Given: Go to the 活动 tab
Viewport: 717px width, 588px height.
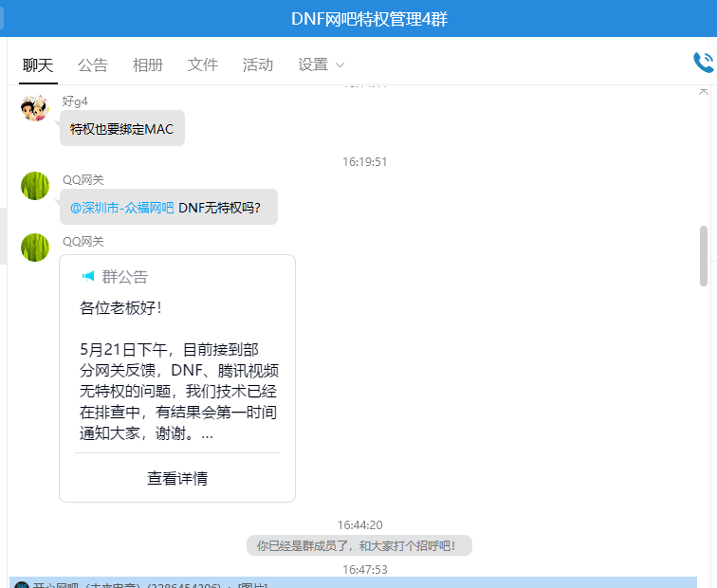Looking at the screenshot, I should (258, 64).
